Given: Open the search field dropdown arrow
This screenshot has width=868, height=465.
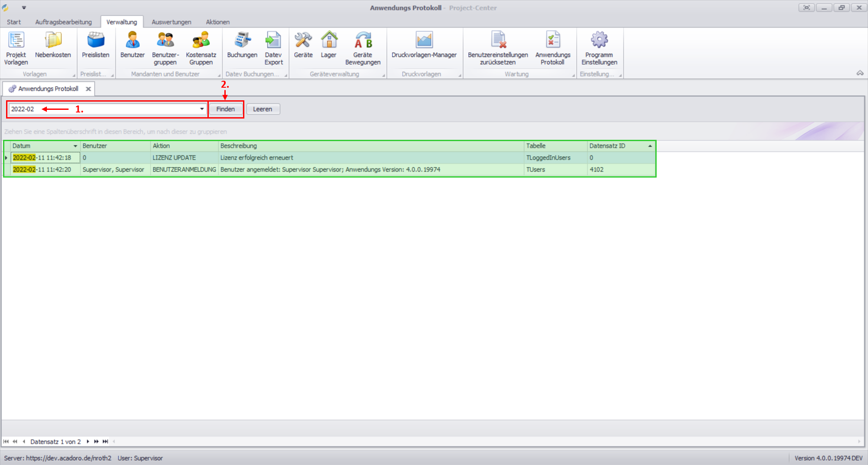Looking at the screenshot, I should pyautogui.click(x=202, y=109).
